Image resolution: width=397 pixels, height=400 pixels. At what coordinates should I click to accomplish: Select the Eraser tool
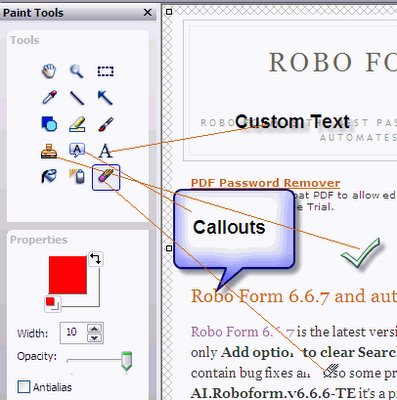click(x=106, y=177)
